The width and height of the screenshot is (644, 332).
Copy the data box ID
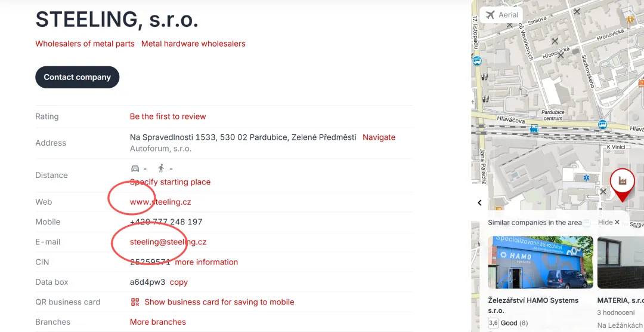coord(179,282)
